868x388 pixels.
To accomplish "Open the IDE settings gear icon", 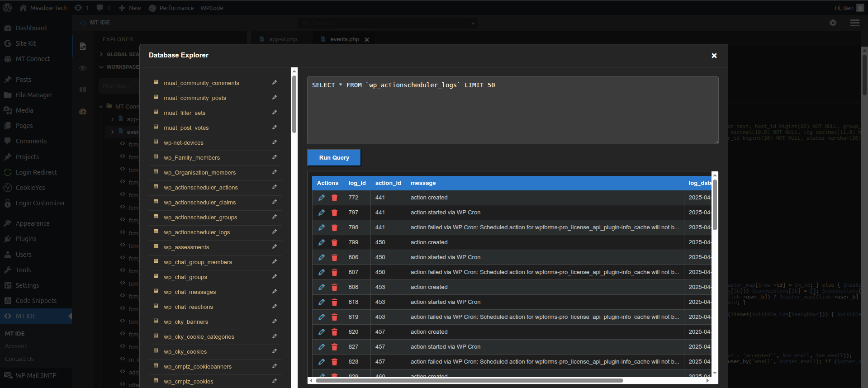I will (x=833, y=23).
